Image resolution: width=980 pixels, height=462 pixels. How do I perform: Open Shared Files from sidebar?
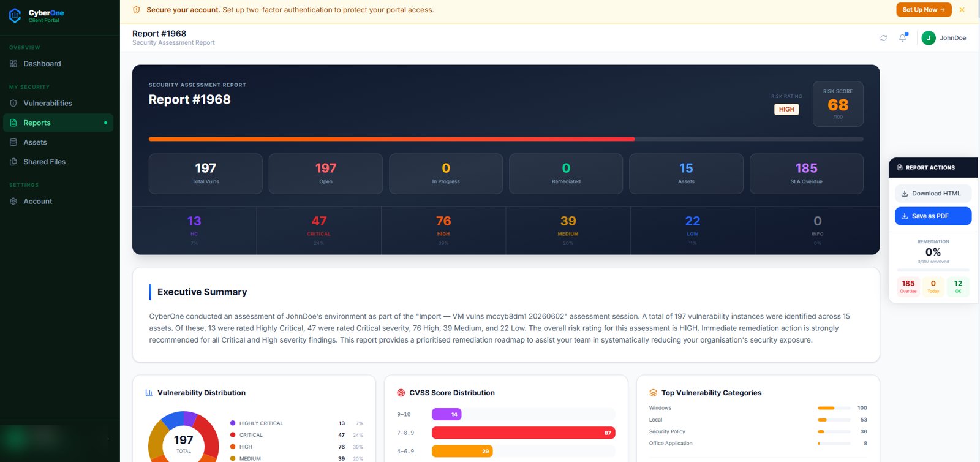coord(58,162)
